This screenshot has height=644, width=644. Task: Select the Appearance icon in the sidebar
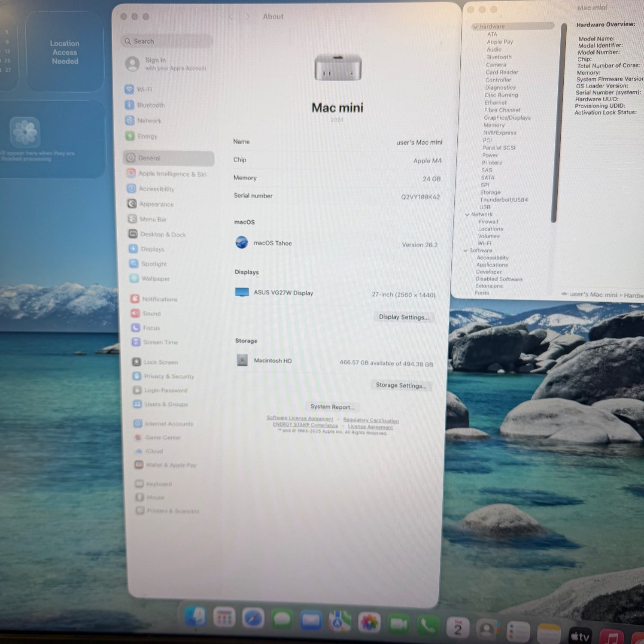(132, 204)
